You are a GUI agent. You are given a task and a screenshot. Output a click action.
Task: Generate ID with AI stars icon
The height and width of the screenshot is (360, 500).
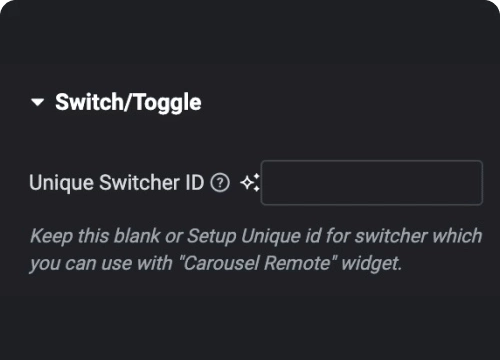tap(250, 183)
